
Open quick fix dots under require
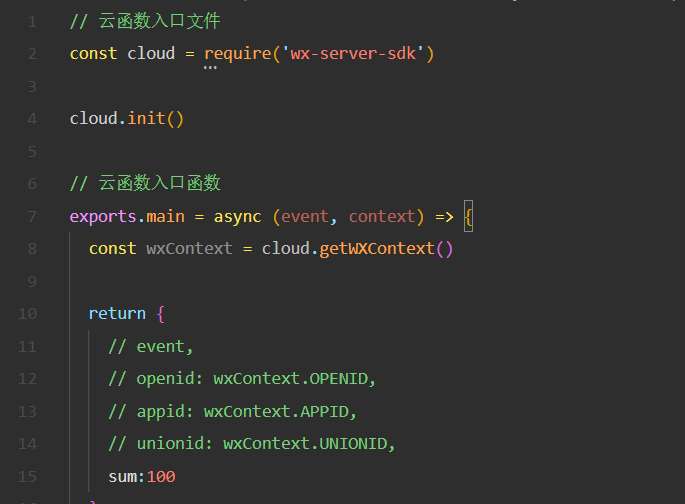tap(210, 68)
